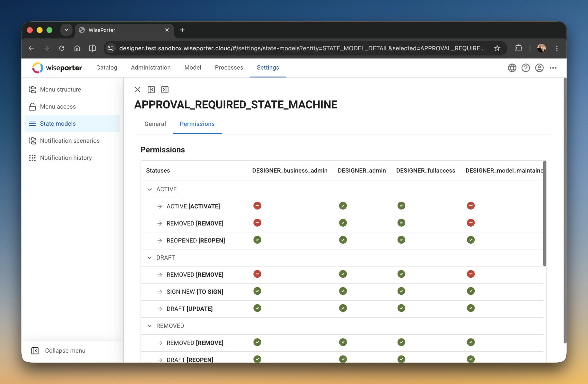Open the user account icon
This screenshot has width=588, height=384.
tap(539, 68)
